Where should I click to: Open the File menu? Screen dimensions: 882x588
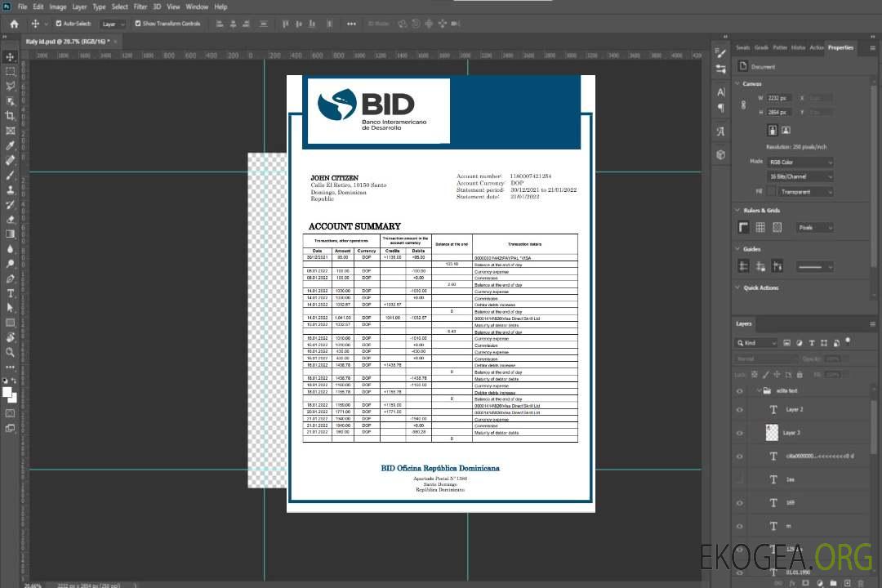pos(23,7)
